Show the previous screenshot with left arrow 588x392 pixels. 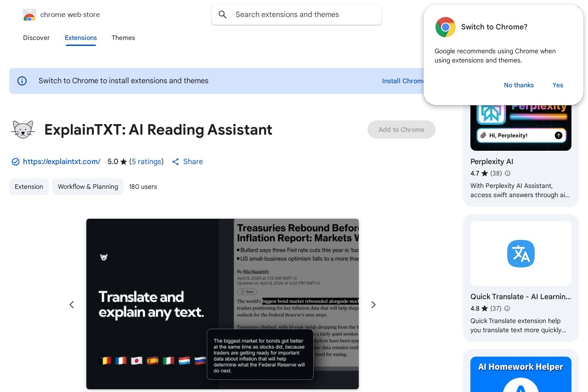pos(72,305)
